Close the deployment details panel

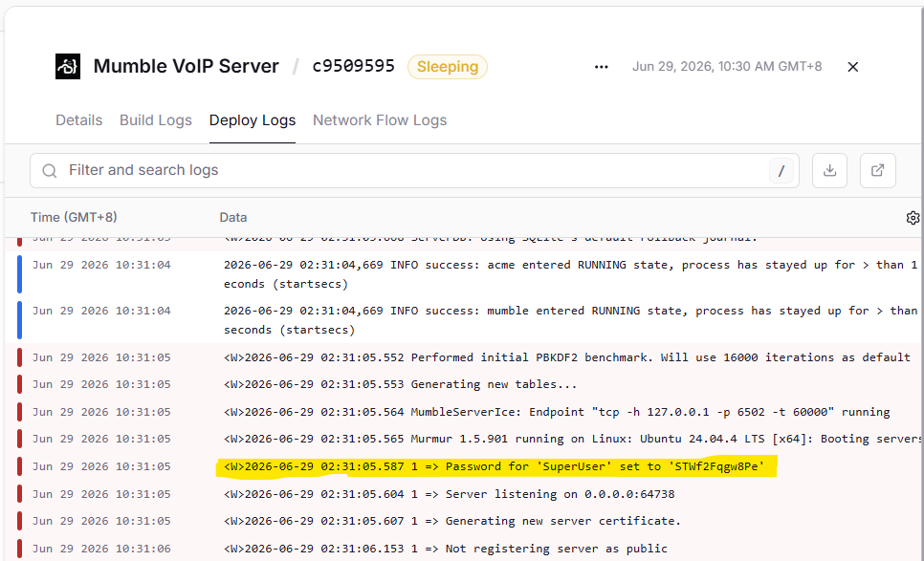click(852, 67)
